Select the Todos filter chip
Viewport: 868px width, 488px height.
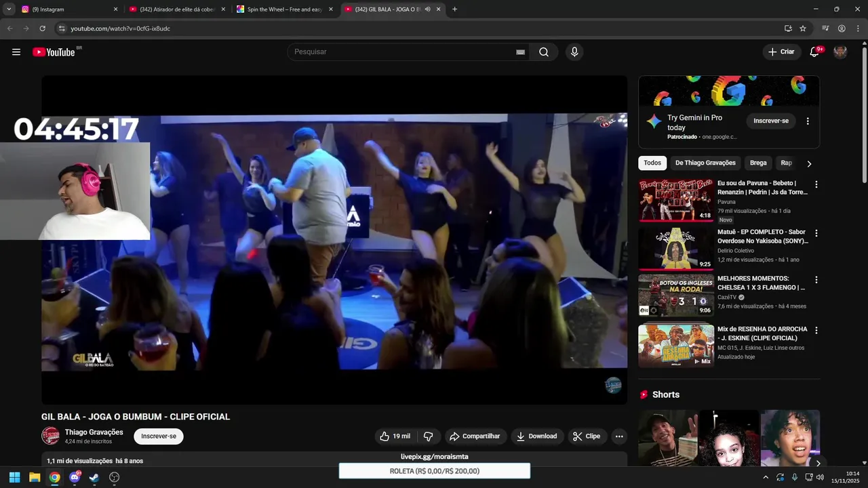click(x=652, y=163)
